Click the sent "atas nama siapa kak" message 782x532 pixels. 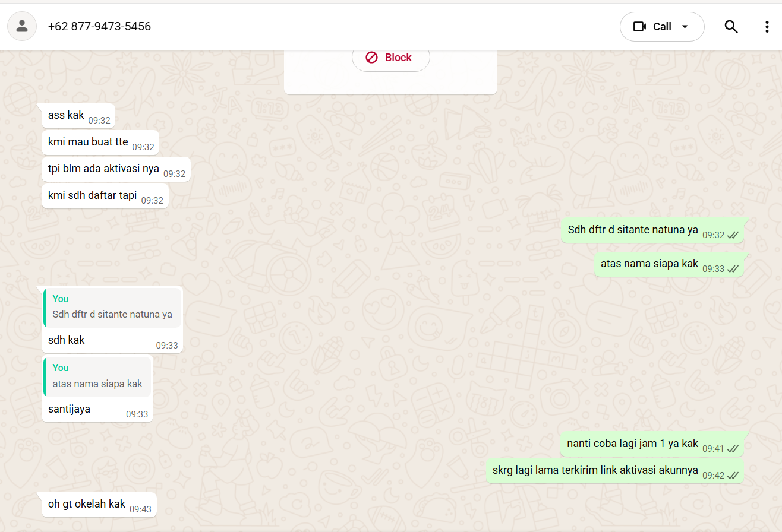point(649,264)
